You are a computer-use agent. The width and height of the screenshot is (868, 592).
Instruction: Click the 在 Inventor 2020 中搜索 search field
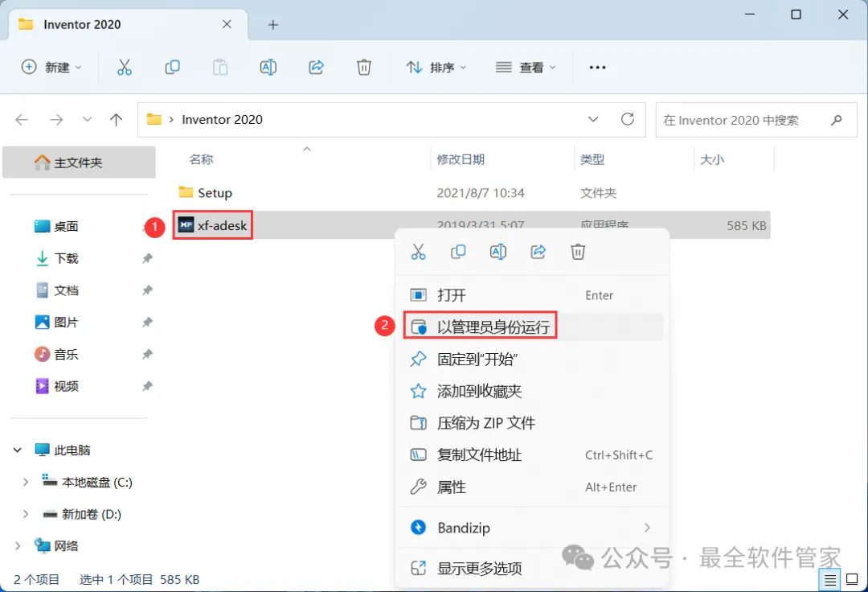pos(756,120)
